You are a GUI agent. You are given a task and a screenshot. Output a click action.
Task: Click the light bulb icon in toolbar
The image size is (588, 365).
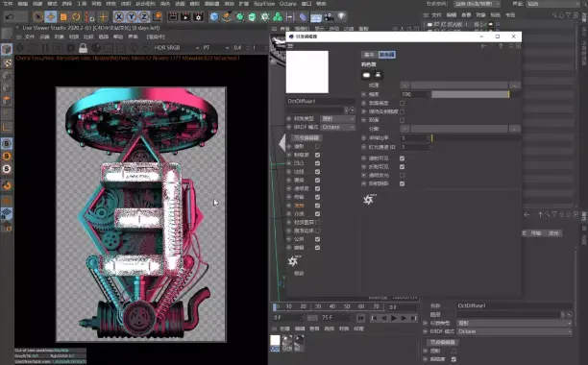pyautogui.click(x=341, y=16)
